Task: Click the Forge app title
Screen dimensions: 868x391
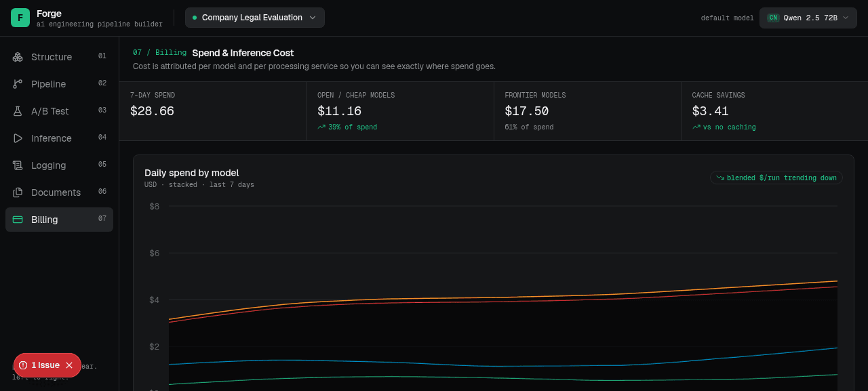Action: pos(49,14)
